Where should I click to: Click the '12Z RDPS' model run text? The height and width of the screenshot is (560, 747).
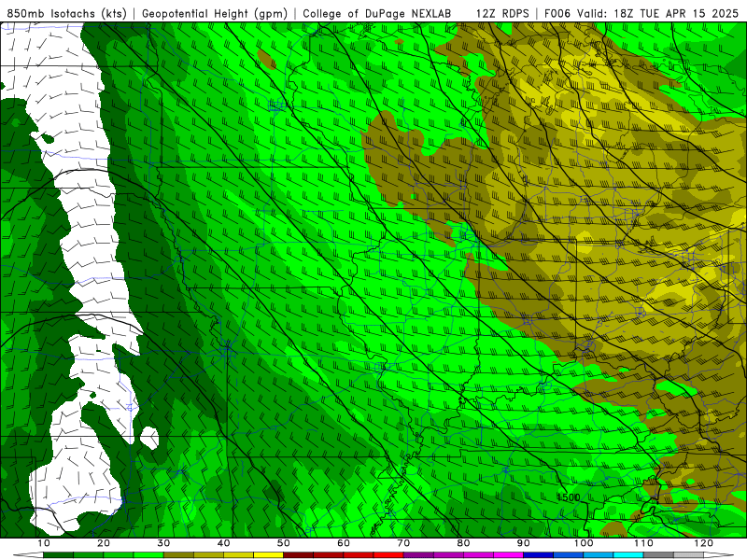pyautogui.click(x=502, y=14)
